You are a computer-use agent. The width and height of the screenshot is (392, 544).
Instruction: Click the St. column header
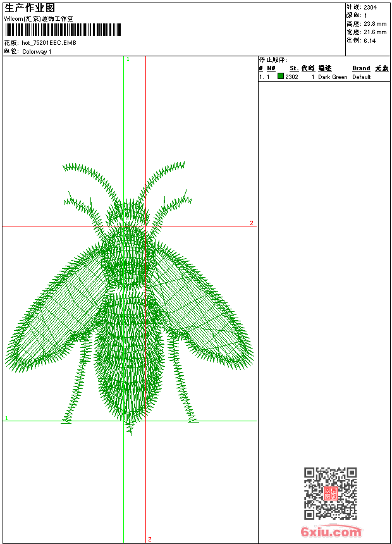(x=293, y=68)
